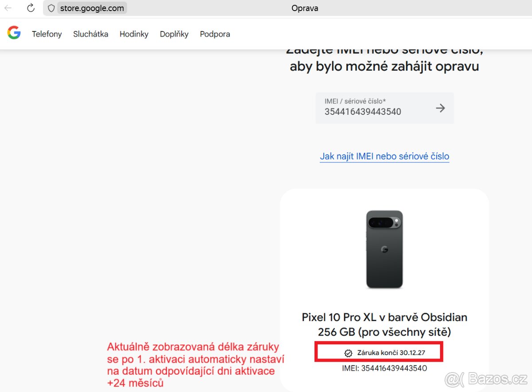Click the Pixel 10 Pro XL product image
This screenshot has width=532, height=392.
coord(384,249)
